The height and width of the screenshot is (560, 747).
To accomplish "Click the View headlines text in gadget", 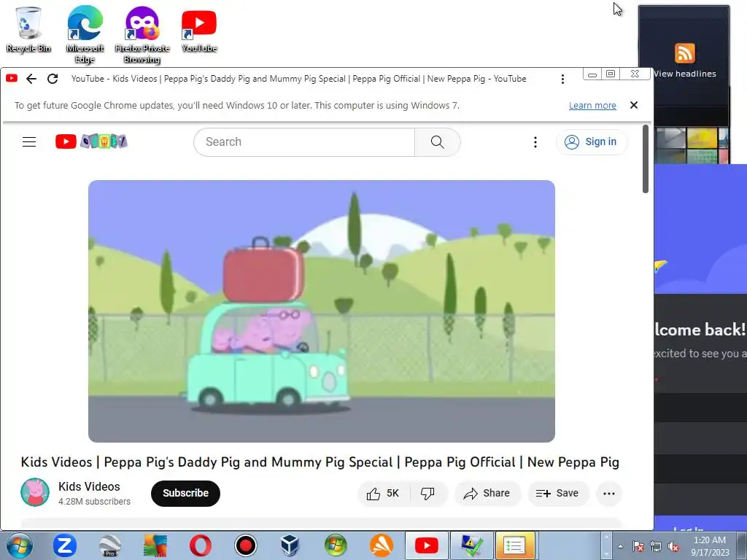I will click(x=684, y=74).
